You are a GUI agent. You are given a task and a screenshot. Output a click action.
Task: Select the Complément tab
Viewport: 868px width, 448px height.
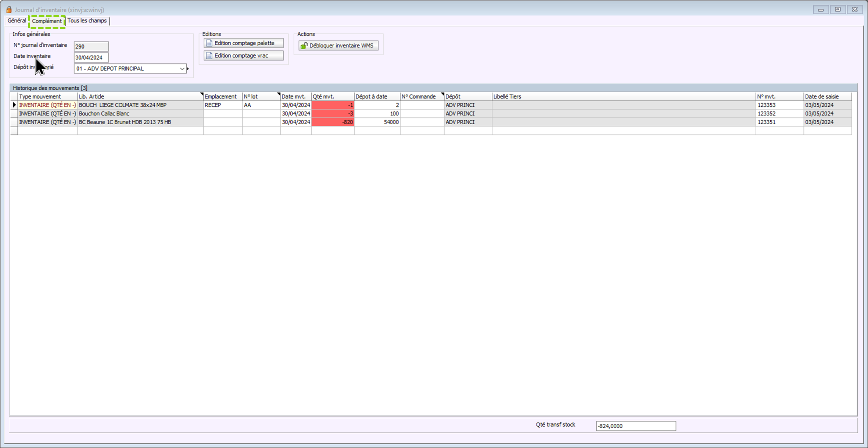click(47, 21)
